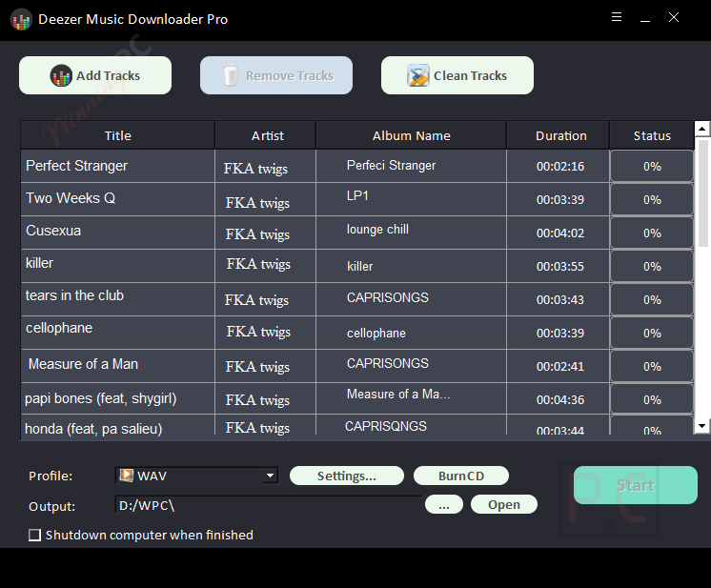The image size is (711, 588).
Task: Select the cellophane track title
Action: 59,328
